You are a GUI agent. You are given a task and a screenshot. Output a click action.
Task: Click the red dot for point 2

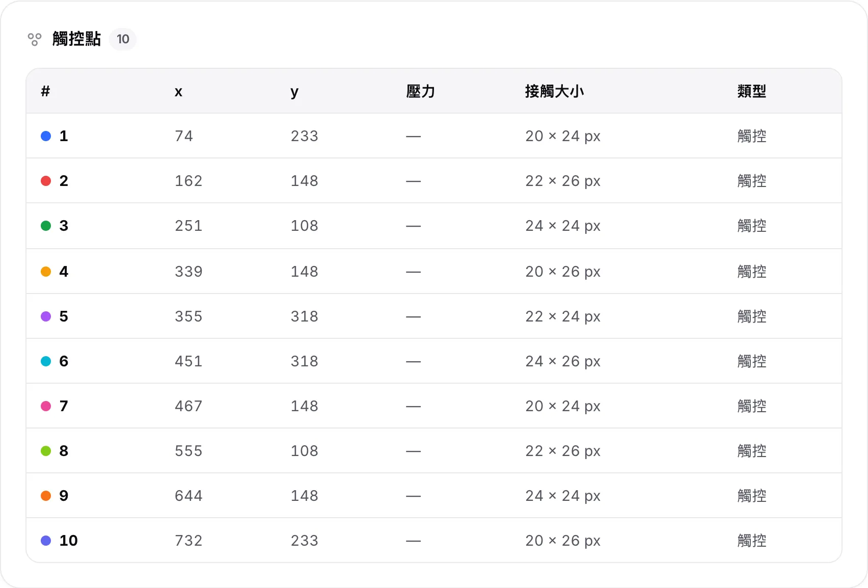point(46,181)
